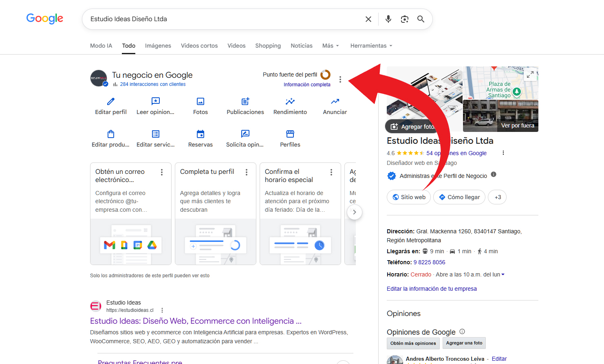This screenshot has height=364, width=604.
Task: Open Reservas calendar icon
Action: click(x=201, y=134)
